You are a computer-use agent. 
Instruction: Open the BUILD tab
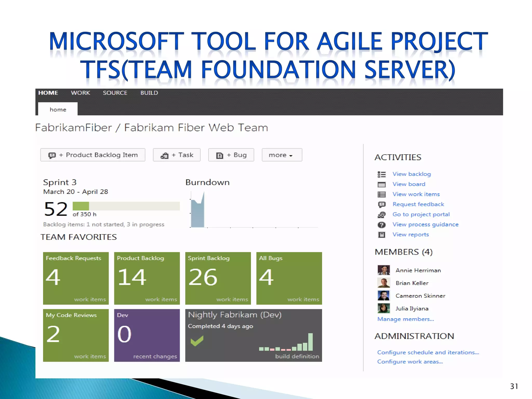coord(149,93)
